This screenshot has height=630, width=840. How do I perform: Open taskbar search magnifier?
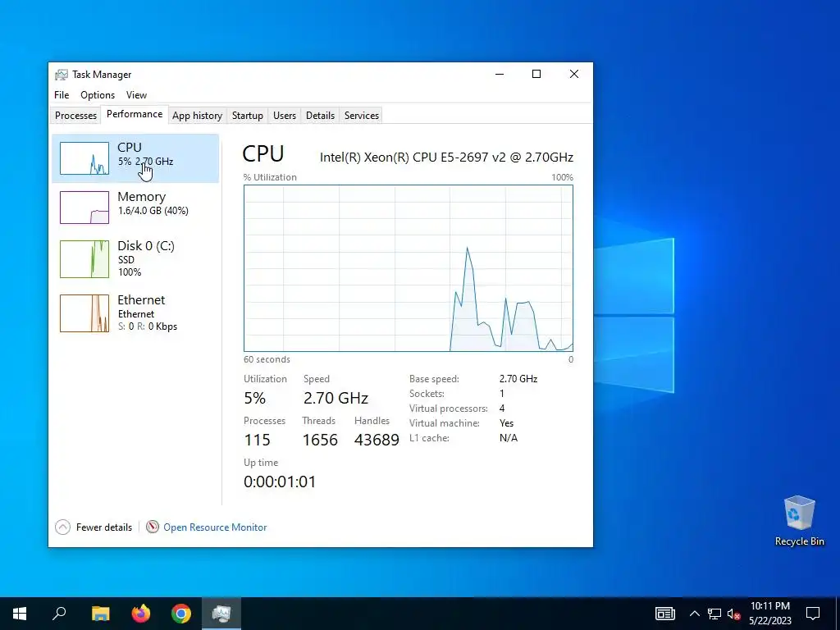tap(59, 614)
